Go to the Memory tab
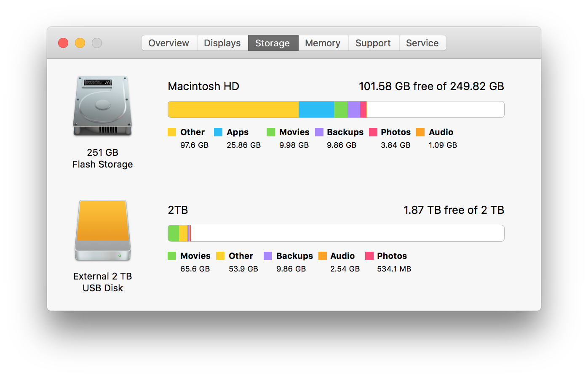The image size is (588, 378). click(323, 43)
